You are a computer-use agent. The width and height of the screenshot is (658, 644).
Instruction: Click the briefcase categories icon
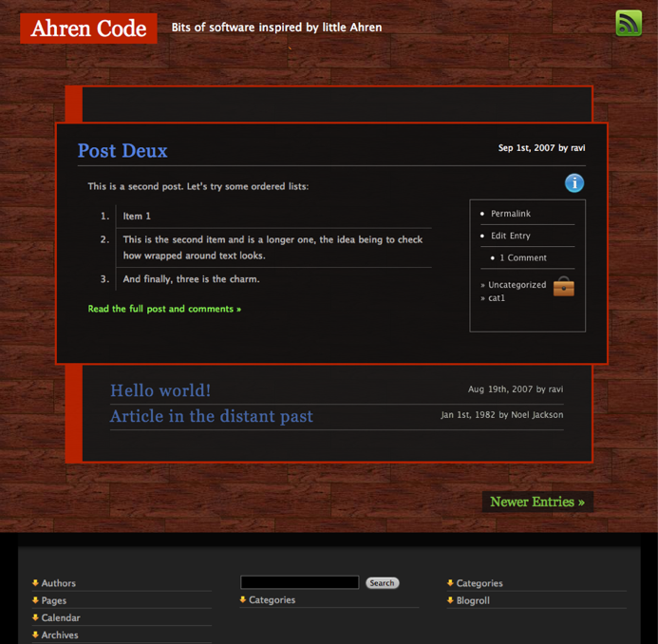[564, 287]
